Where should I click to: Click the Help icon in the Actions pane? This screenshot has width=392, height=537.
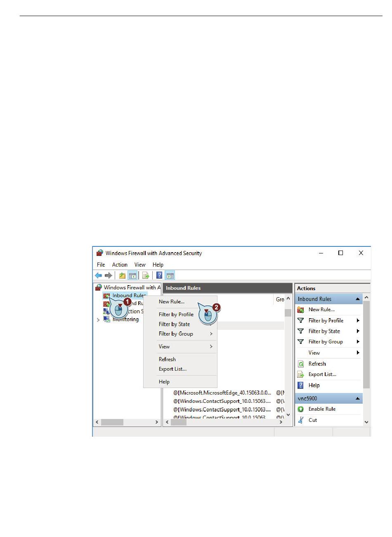(301, 385)
